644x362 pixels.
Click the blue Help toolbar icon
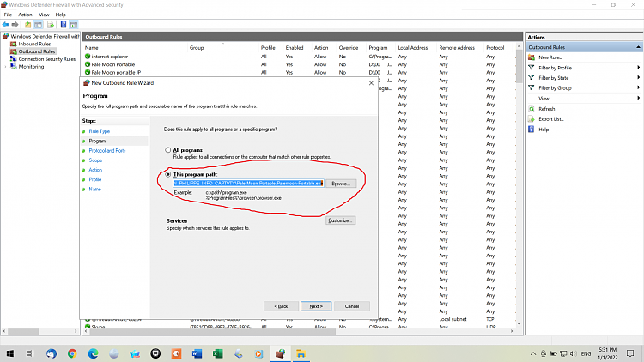pyautogui.click(x=64, y=25)
